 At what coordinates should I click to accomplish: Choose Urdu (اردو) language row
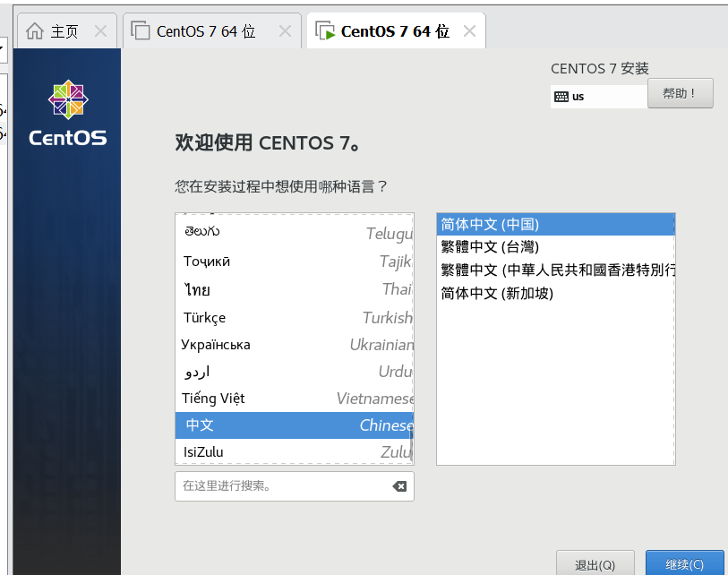pyautogui.click(x=295, y=372)
